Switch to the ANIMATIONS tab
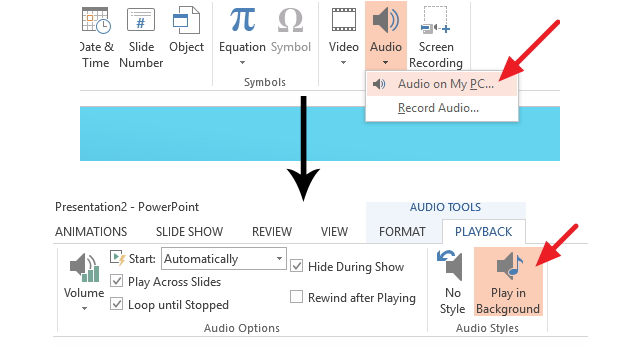 tap(91, 232)
